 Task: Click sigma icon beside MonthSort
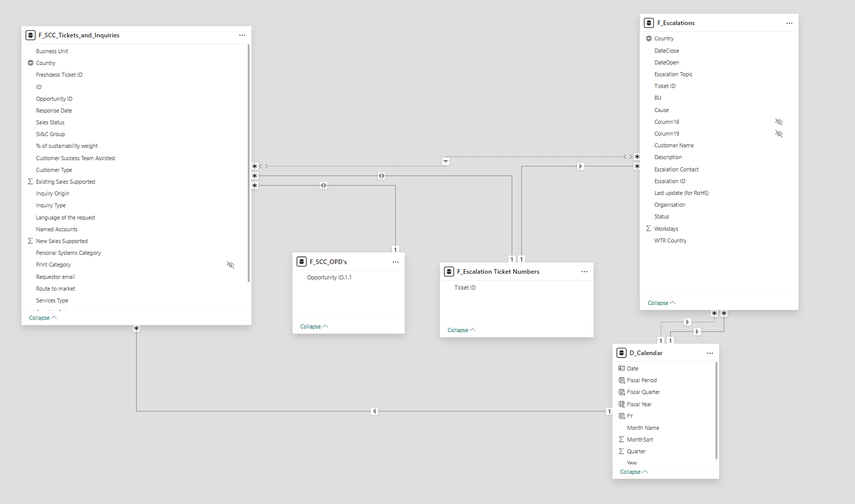point(622,440)
